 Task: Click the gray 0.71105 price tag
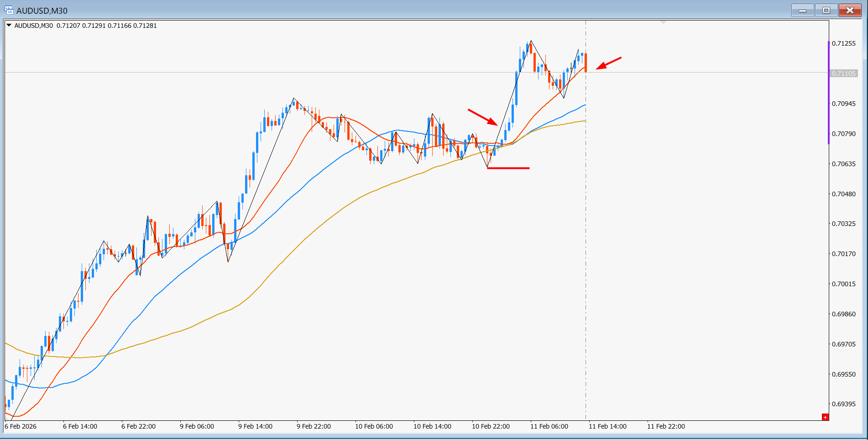pyautogui.click(x=844, y=73)
